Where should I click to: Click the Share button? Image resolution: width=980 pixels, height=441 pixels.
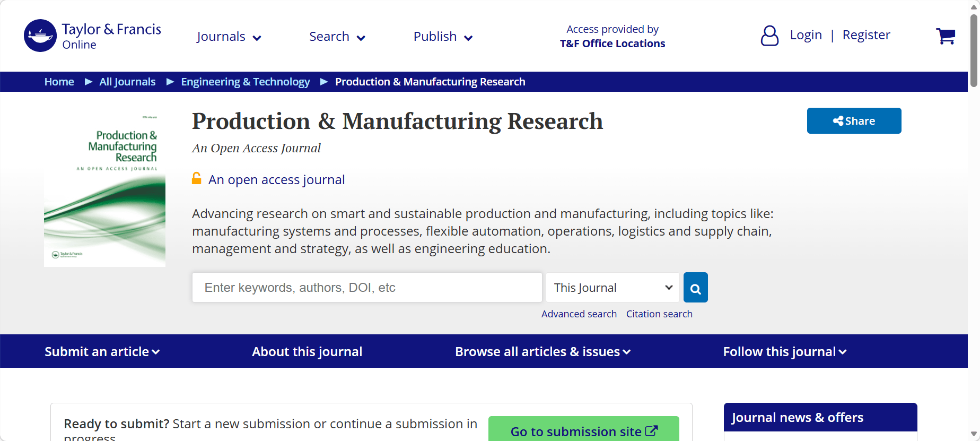[854, 121]
